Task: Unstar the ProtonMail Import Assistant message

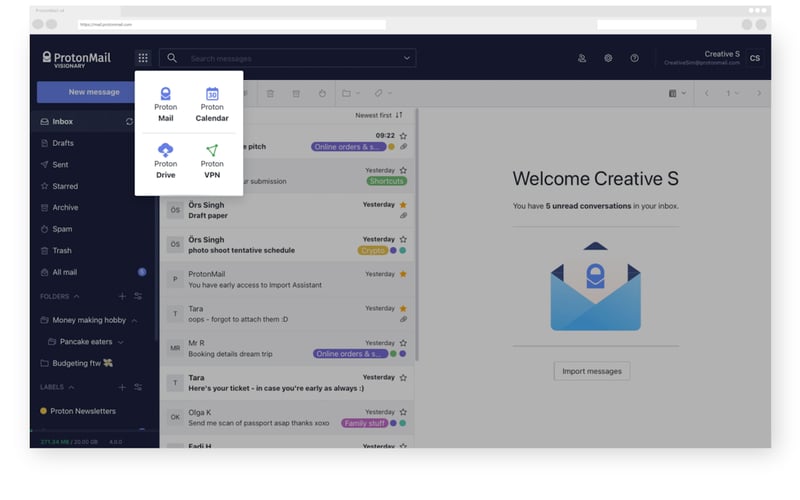Action: (x=403, y=274)
